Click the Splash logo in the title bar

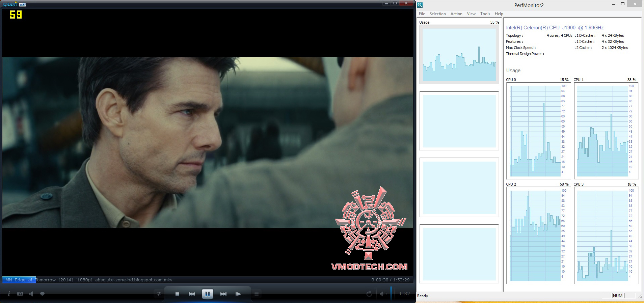14,4
